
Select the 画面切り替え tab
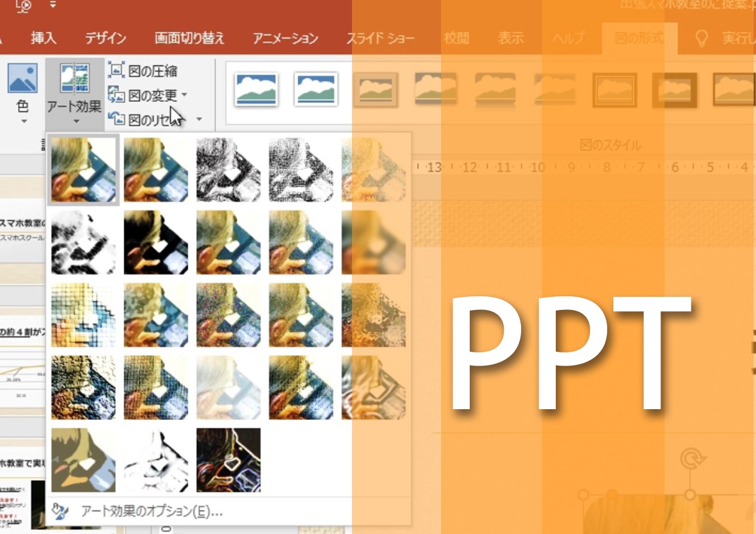coord(189,39)
